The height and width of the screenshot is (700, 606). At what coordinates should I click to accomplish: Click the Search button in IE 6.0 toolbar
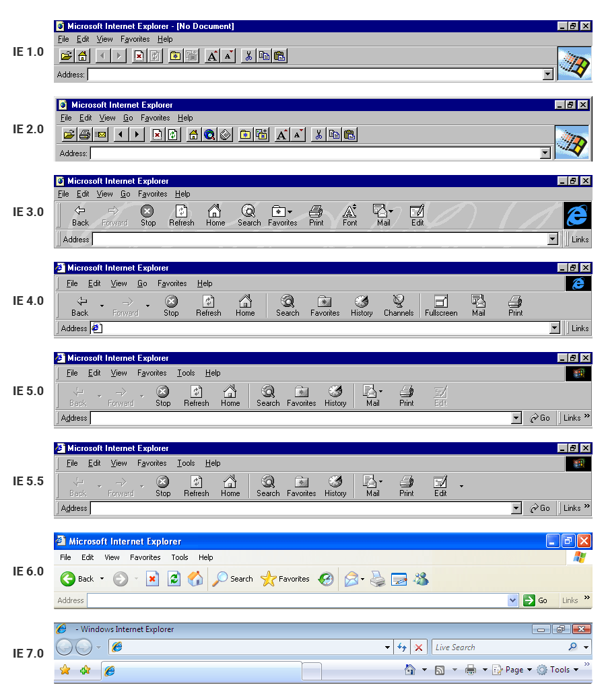click(x=232, y=579)
